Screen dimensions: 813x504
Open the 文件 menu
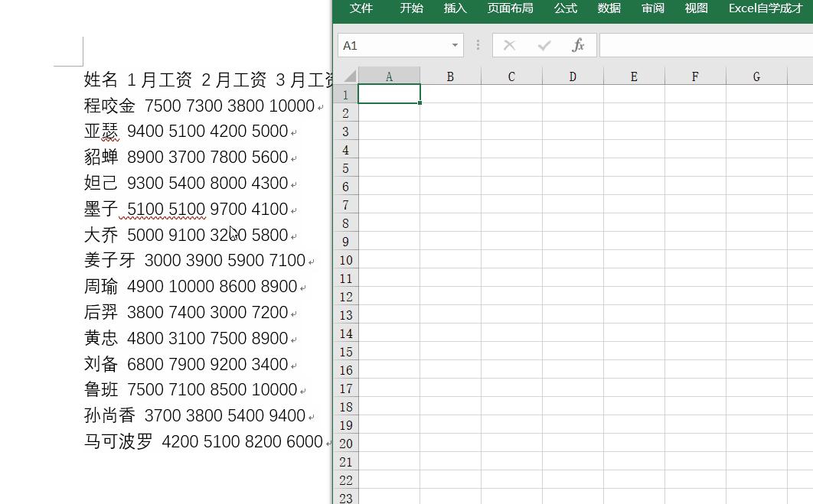[361, 9]
